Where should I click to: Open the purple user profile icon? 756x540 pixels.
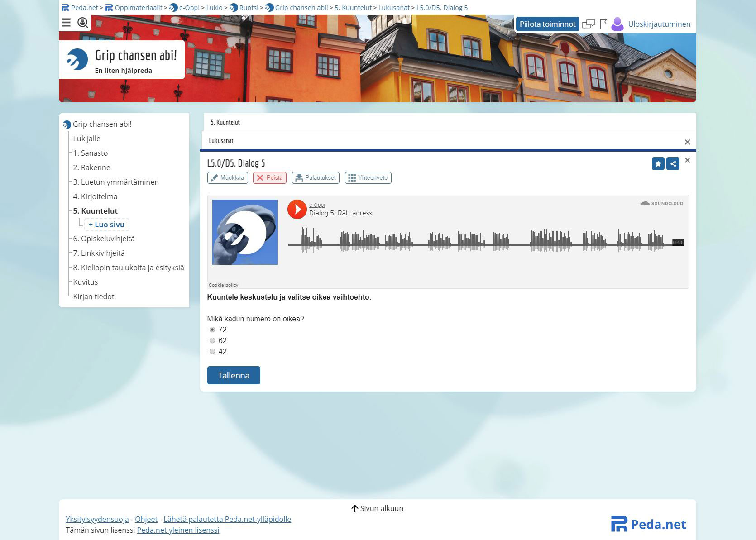(x=617, y=24)
